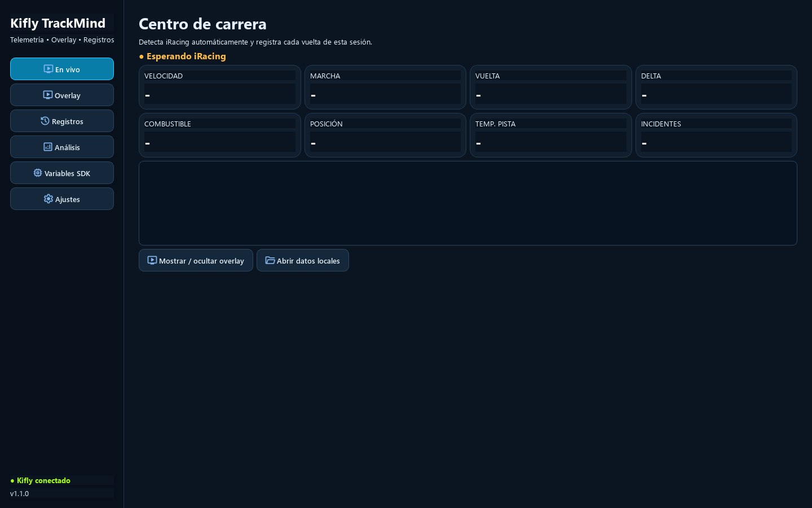The height and width of the screenshot is (508, 812).
Task: Click the Registros history clock icon
Action: click(45, 121)
